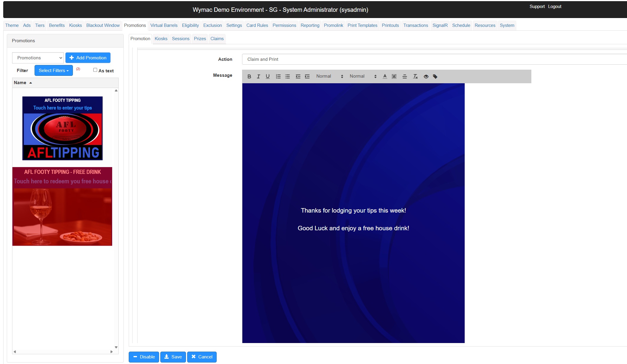The image size is (627, 364).
Task: Open text alignment options
Action: click(x=405, y=76)
